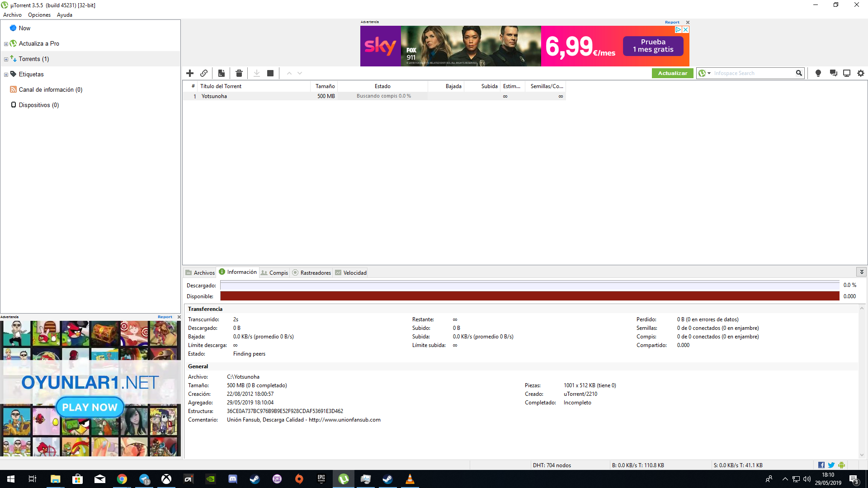
Task: Switch to the Compis tab
Action: (274, 272)
